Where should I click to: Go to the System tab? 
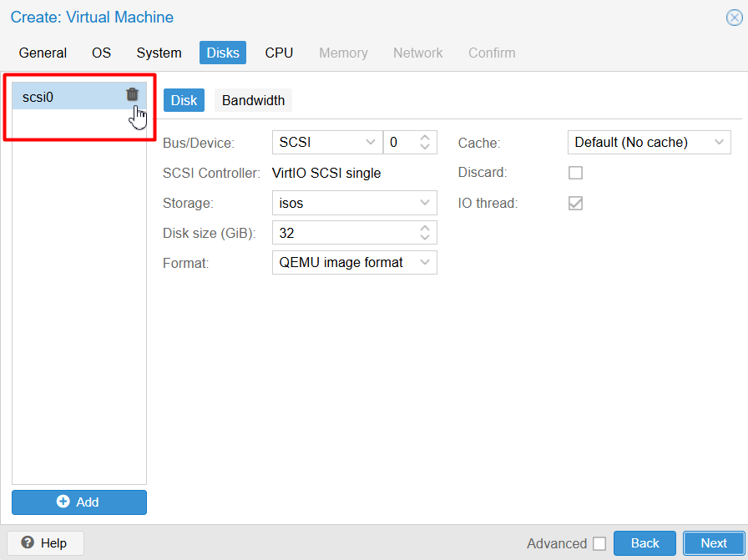159,53
